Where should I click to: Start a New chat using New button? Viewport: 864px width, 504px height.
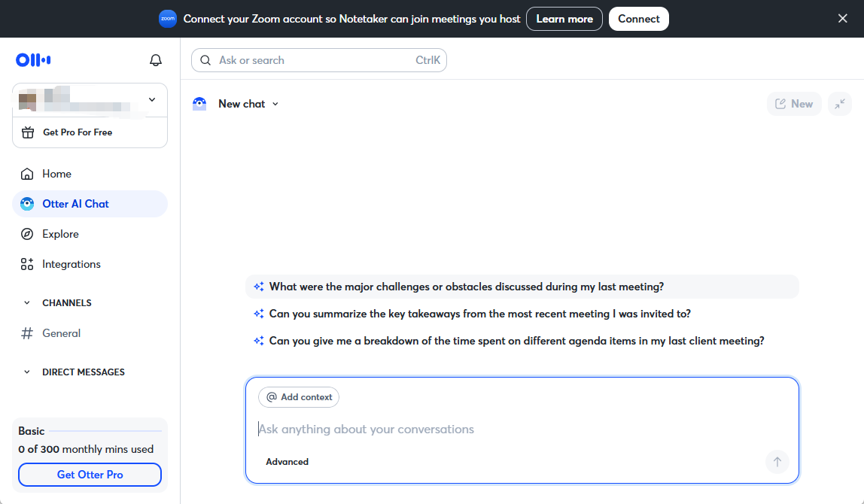[x=794, y=104]
